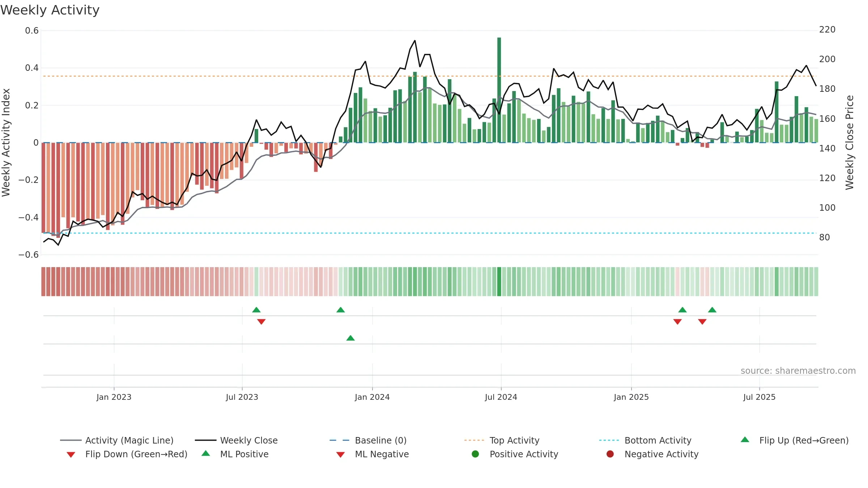Image resolution: width=868 pixels, height=488 pixels.
Task: Click the first flip-up triangle after Jan 2025
Action: [682, 310]
